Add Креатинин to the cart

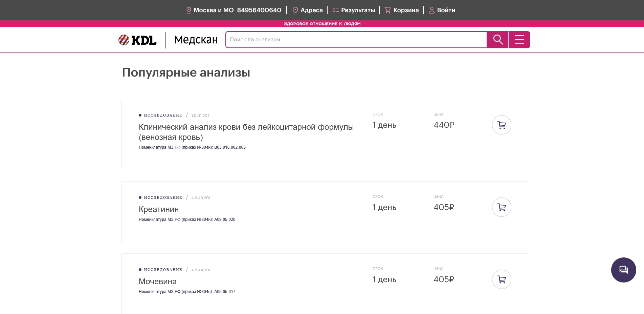pos(502,207)
